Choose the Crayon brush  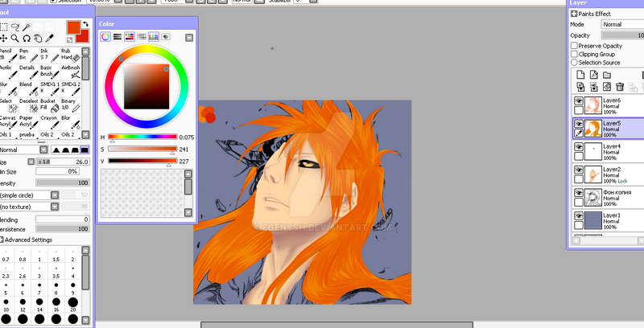[50, 121]
